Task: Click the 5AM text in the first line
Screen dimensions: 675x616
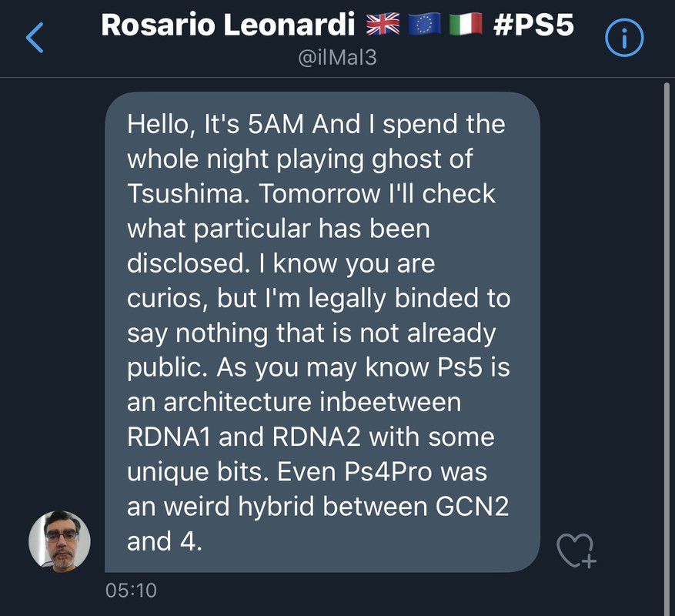Action: (276, 124)
